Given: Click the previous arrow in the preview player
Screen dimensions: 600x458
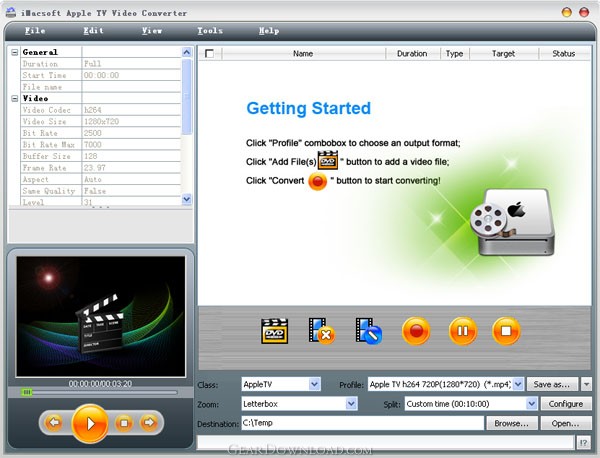Looking at the screenshot, I should tap(54, 423).
